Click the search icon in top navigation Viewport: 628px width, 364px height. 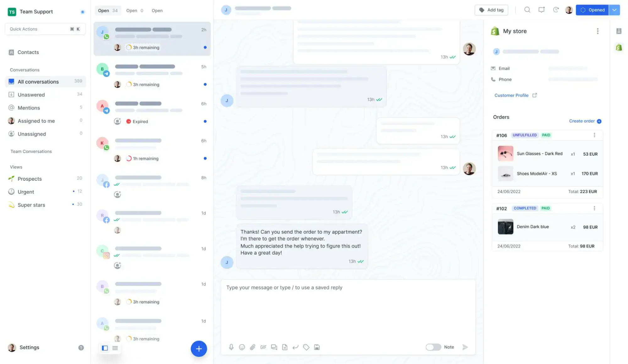(527, 9)
